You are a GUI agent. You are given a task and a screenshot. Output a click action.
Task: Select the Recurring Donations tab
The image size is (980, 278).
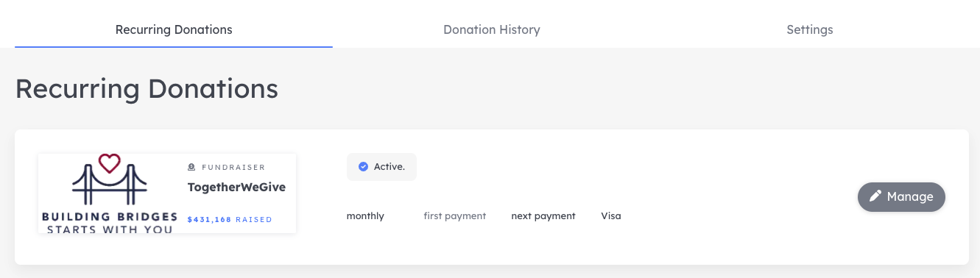tap(174, 30)
